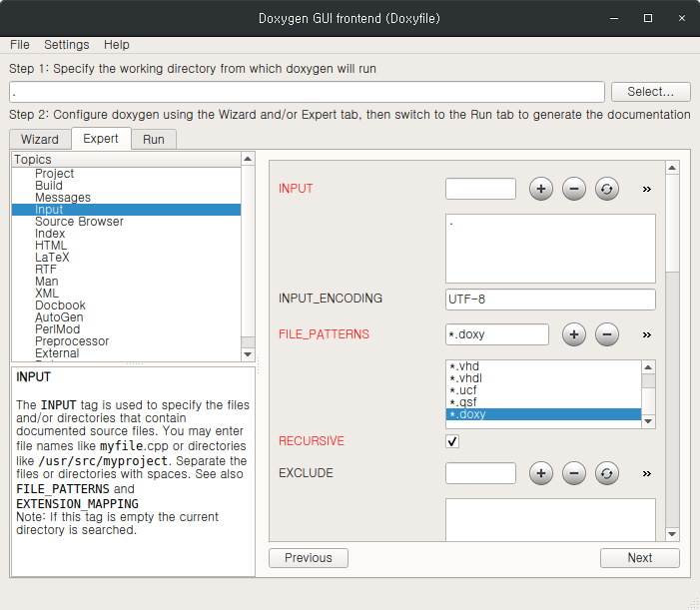Select *.doxy in patterns list
Image resolution: width=700 pixels, height=610 pixels.
(544, 414)
